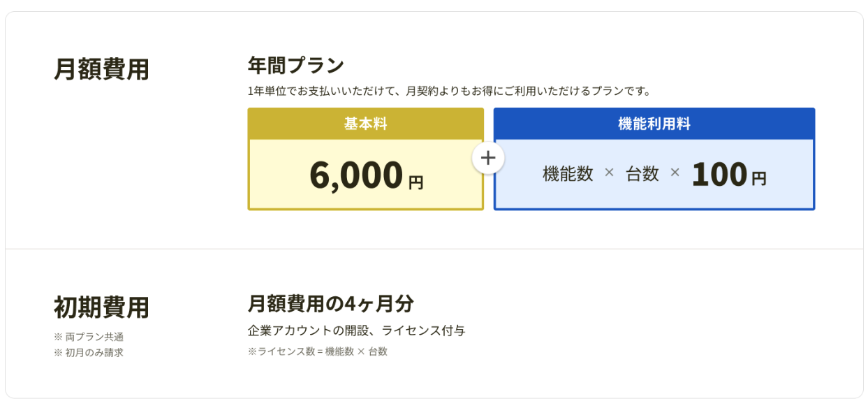868x415 pixels.
Task: Click the 1年単位でお支払い description text
Action: click(x=449, y=91)
